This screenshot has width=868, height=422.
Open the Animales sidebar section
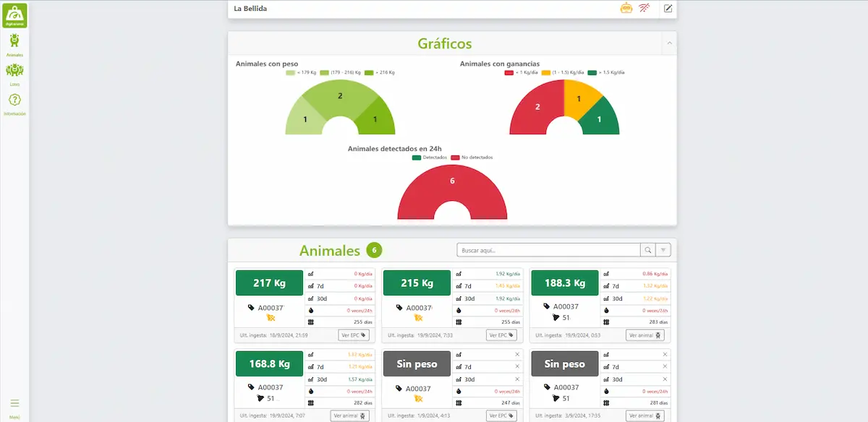pyautogui.click(x=14, y=43)
